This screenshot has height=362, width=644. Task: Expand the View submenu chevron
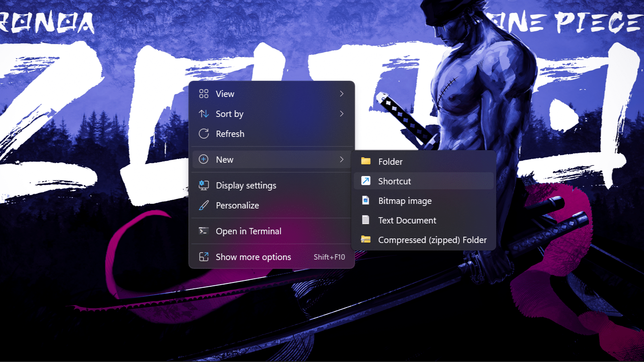tap(342, 94)
